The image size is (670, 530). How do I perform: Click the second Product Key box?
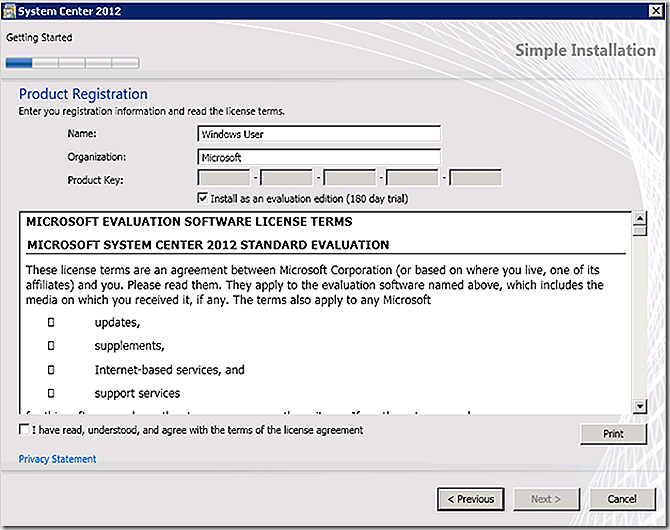(287, 178)
